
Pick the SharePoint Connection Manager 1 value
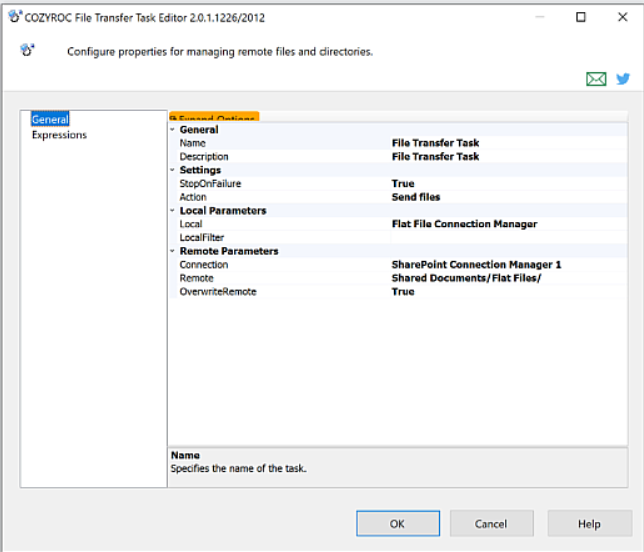(x=509, y=264)
